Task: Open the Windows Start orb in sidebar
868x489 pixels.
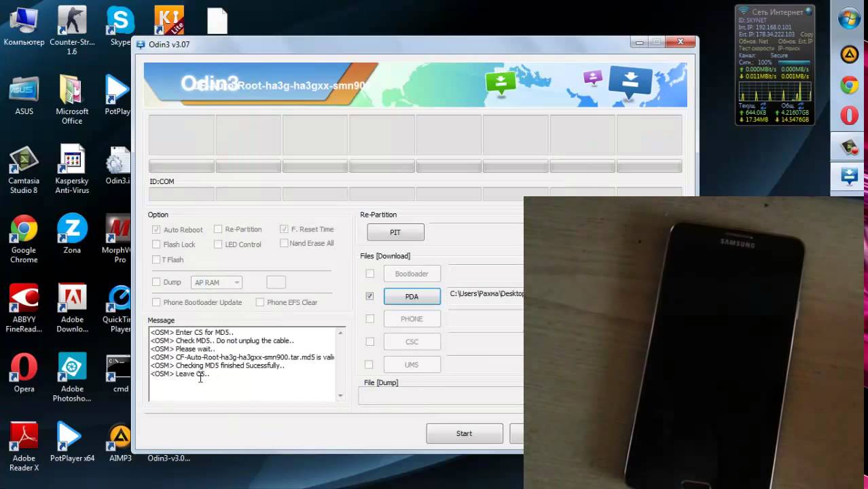Action: click(x=849, y=18)
